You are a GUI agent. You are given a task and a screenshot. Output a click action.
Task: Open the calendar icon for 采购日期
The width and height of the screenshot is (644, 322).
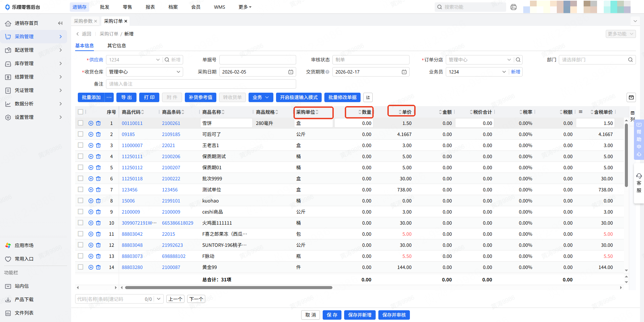coord(290,72)
